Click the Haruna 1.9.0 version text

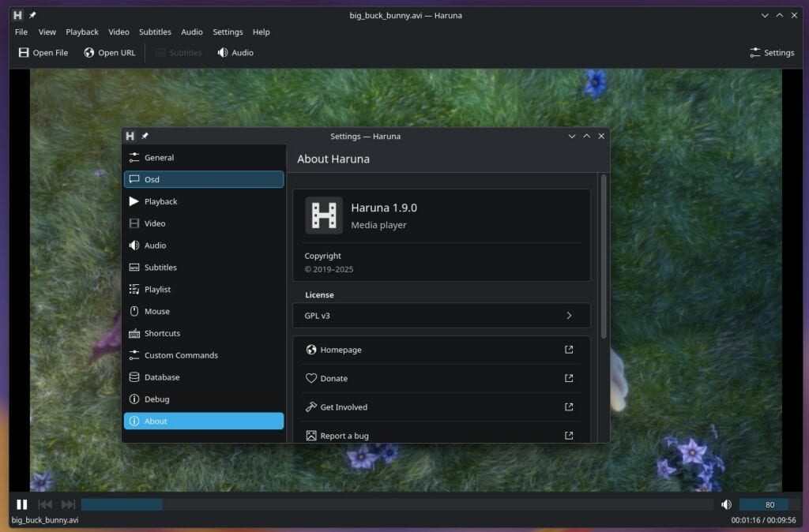384,208
